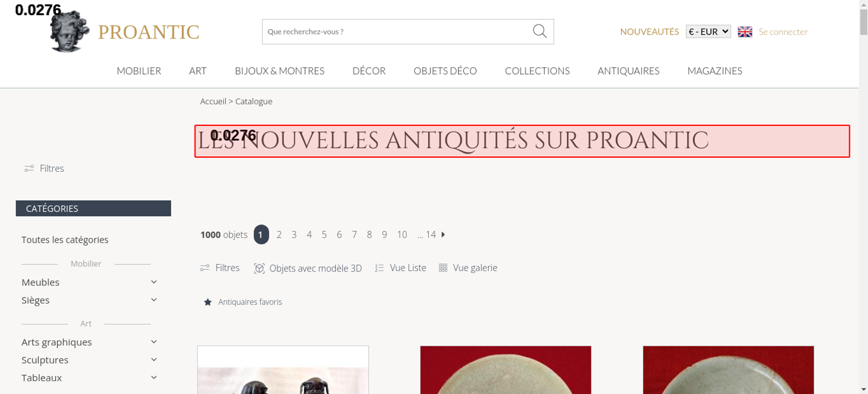Open the EUR currency dropdown

(708, 32)
